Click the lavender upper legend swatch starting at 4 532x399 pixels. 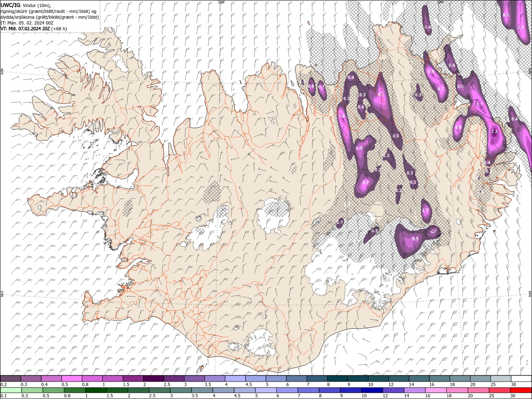coord(235,379)
